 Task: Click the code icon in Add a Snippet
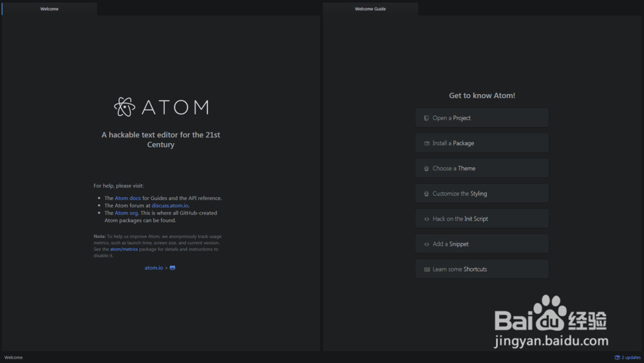pyautogui.click(x=427, y=244)
